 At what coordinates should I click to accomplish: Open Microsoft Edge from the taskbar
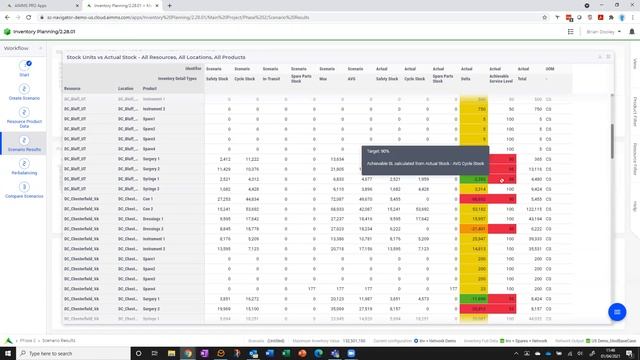click(318, 353)
